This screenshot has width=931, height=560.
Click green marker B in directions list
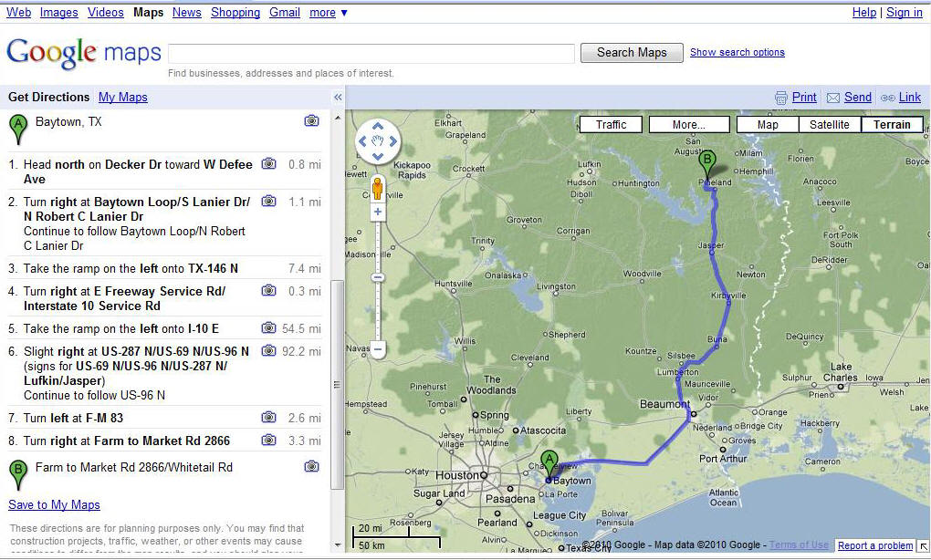[18, 475]
